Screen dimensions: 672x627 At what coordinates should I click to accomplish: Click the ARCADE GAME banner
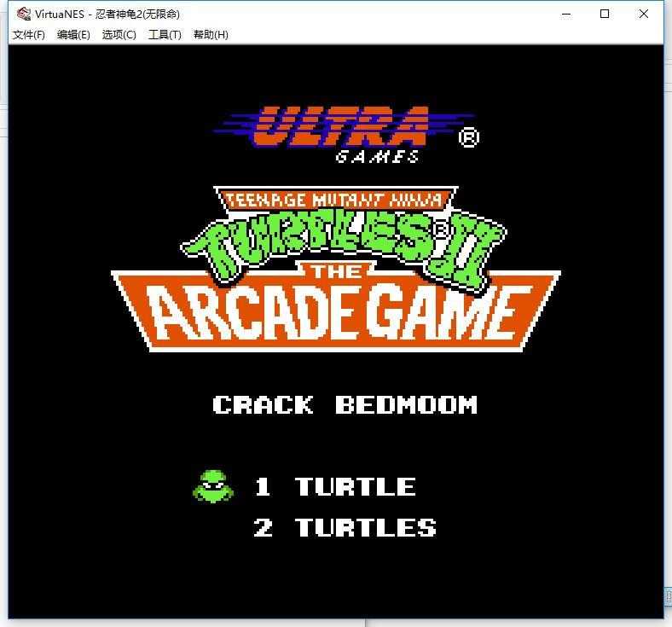[x=336, y=311]
